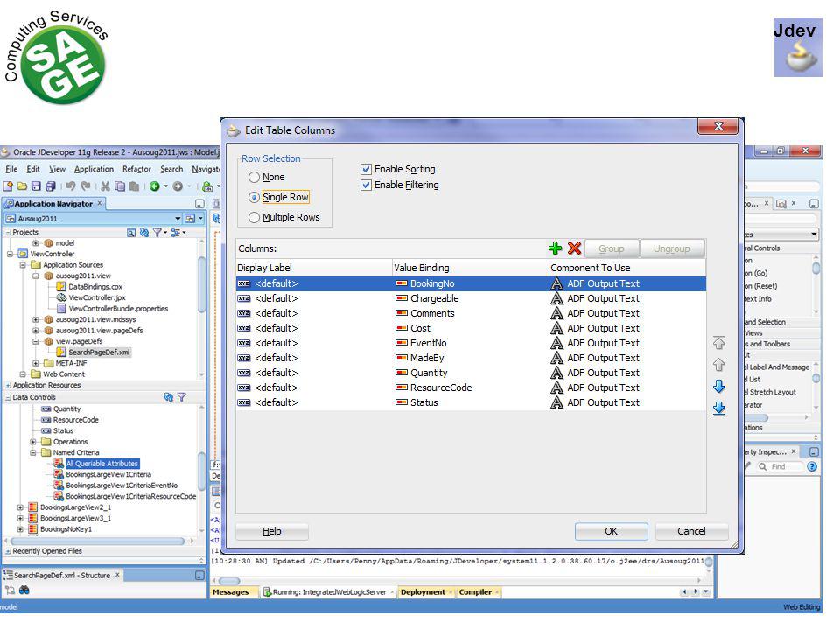Image resolution: width=840 pixels, height=630 pixels.
Task: Open the Edit menu
Action: point(33,169)
